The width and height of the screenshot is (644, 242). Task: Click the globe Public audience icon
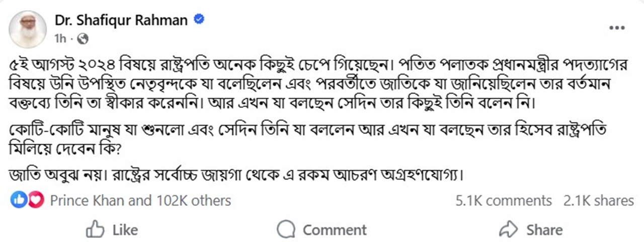tap(84, 38)
